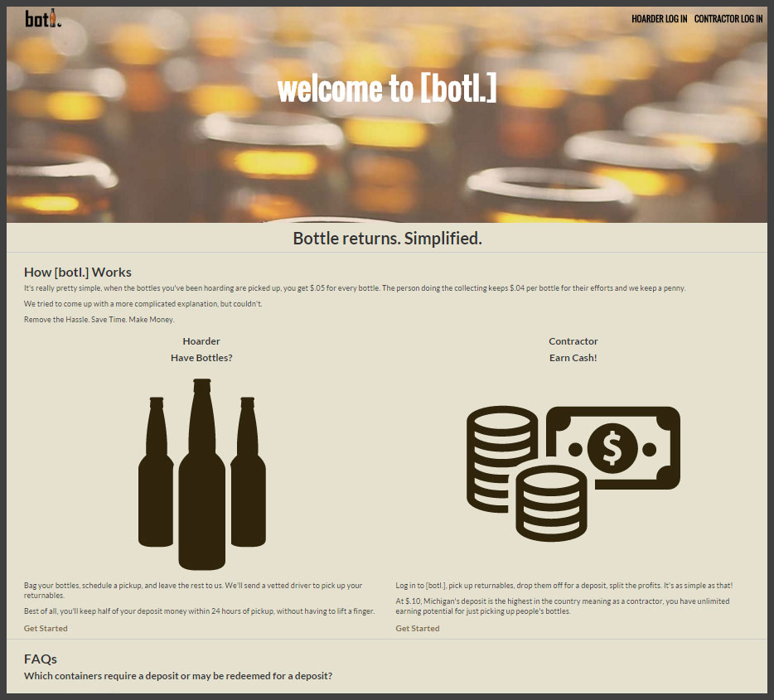Click the 'Remove the Hassle. Save Time. Make Money.' line
This screenshot has height=700, width=774.
tap(99, 320)
